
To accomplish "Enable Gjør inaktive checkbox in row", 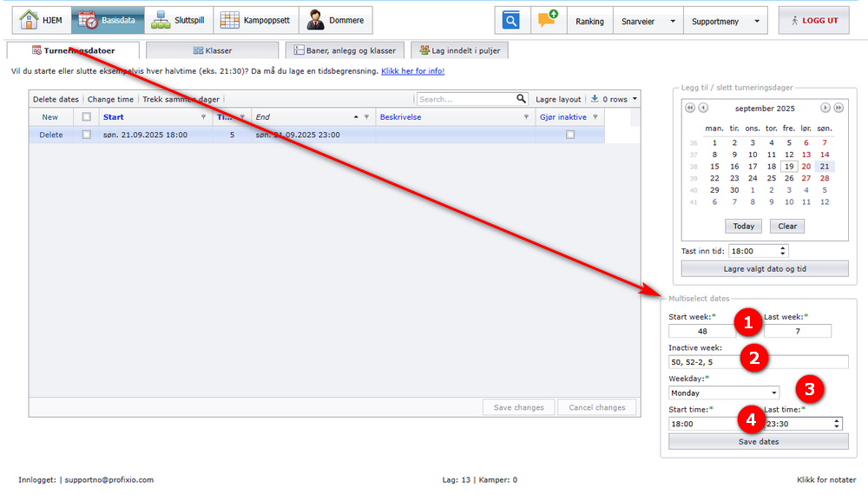I will coord(570,135).
